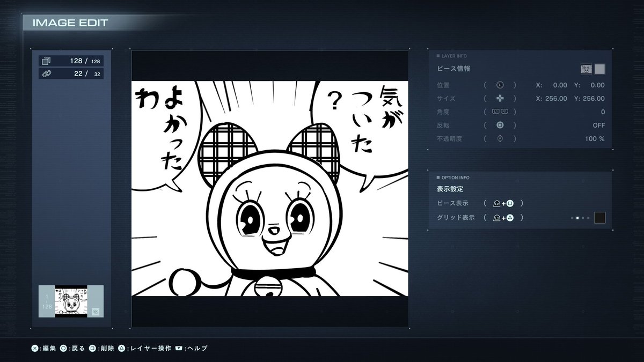Click the L1 button icon for 角度
The height and width of the screenshot is (362, 644).
pyautogui.click(x=496, y=112)
